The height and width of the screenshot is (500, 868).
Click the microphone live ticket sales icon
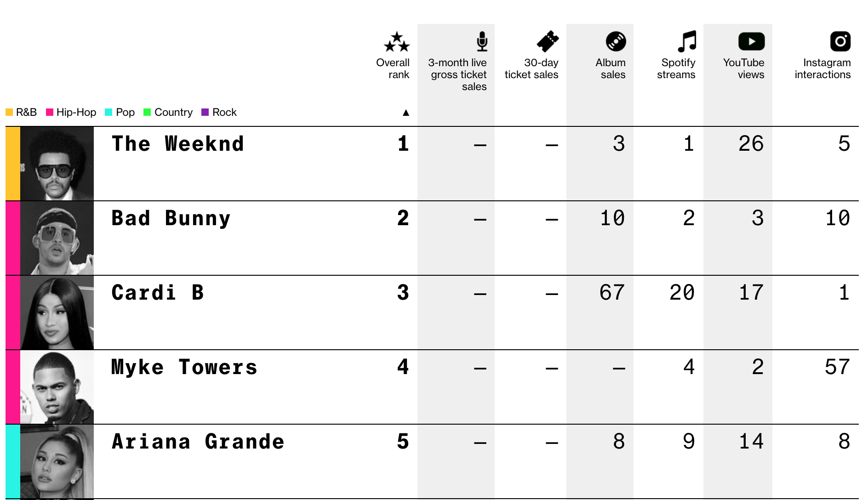click(481, 41)
